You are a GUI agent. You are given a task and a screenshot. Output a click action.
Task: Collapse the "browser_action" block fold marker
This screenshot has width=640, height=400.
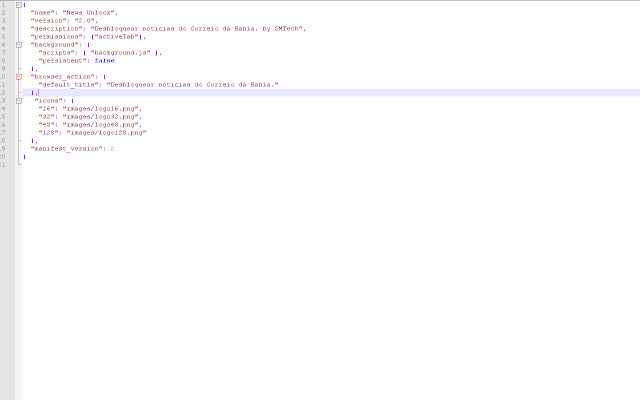pyautogui.click(x=19, y=76)
